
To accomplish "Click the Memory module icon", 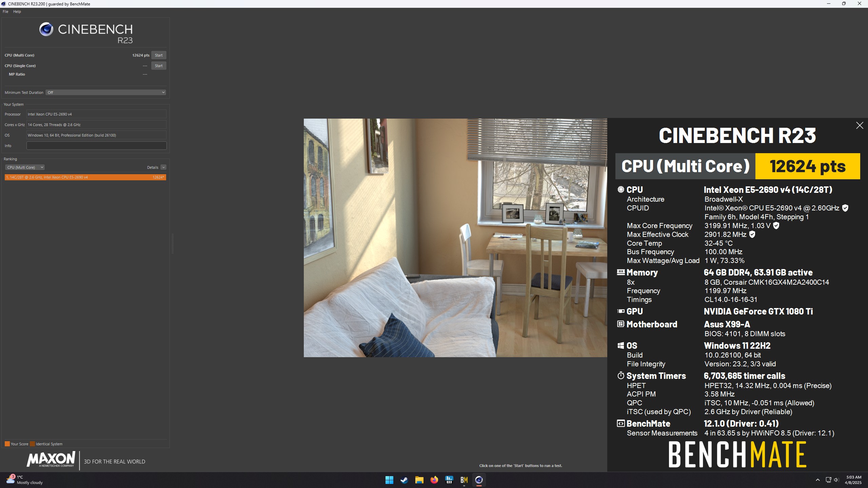I will 620,272.
